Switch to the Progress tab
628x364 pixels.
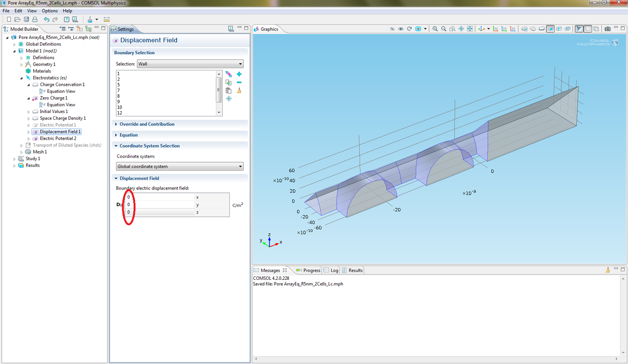tap(308, 270)
